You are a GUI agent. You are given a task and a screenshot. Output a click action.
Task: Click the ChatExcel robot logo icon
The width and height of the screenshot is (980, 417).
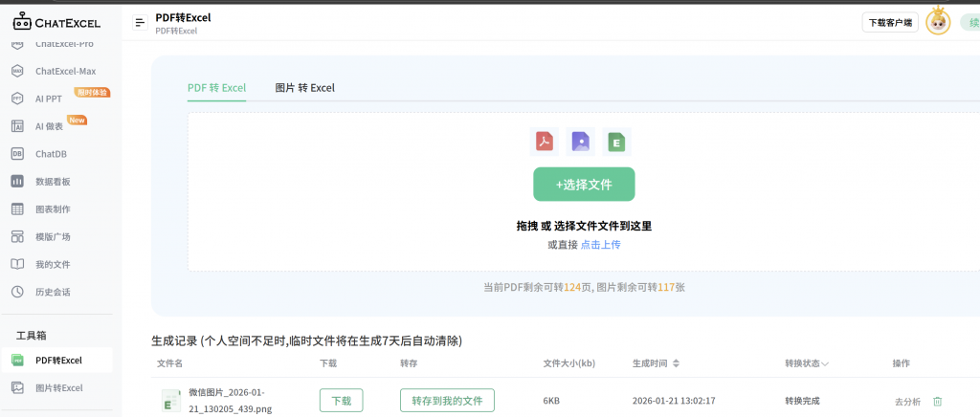21,22
